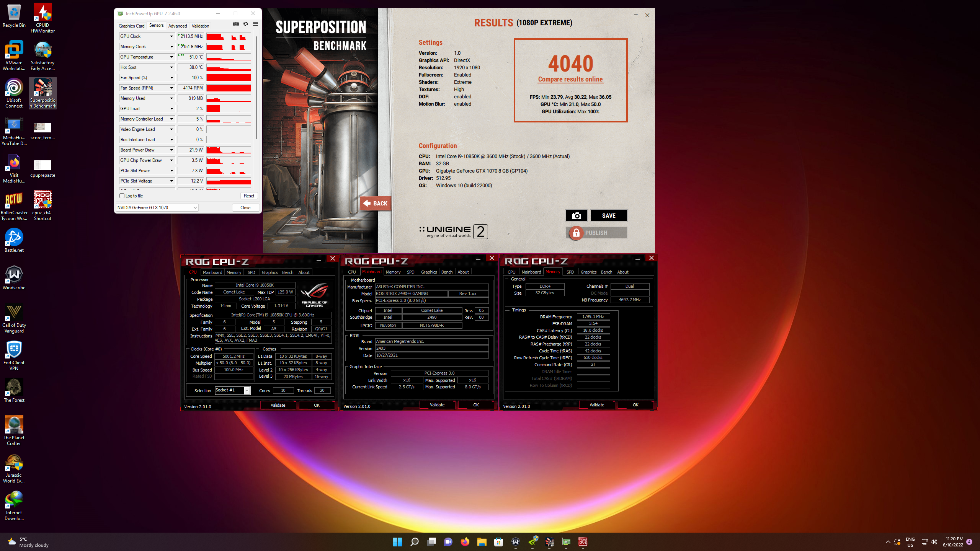Open Ubisoft Connect desktop icon
Screen dimensions: 980x551
(14, 93)
